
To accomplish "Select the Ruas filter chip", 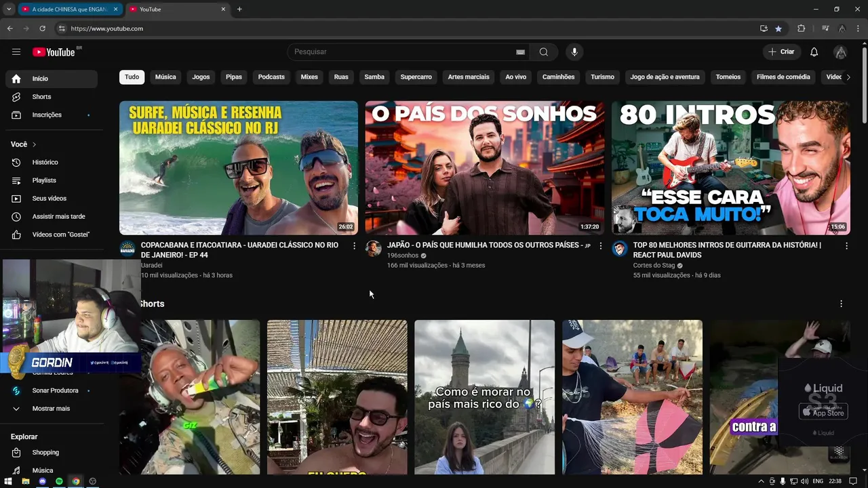I will pos(341,77).
